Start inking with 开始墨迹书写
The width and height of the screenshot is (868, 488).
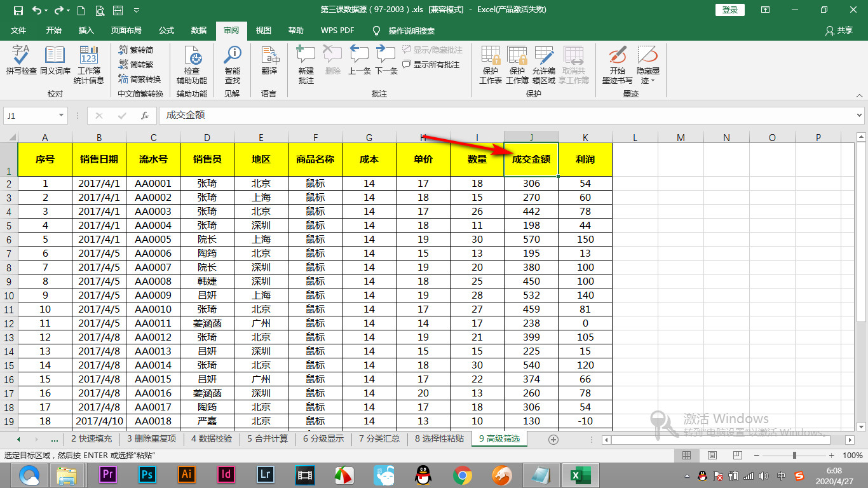tap(616, 62)
